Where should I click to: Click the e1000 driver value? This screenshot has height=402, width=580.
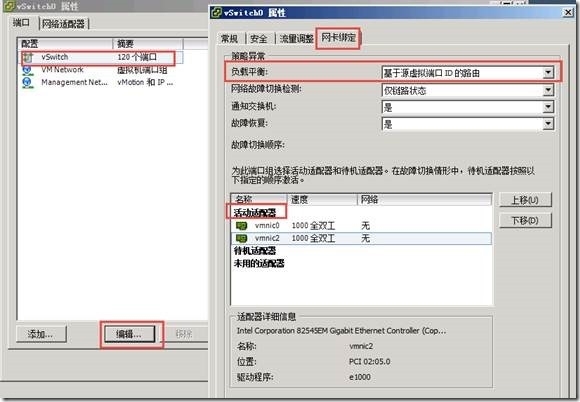360,377
